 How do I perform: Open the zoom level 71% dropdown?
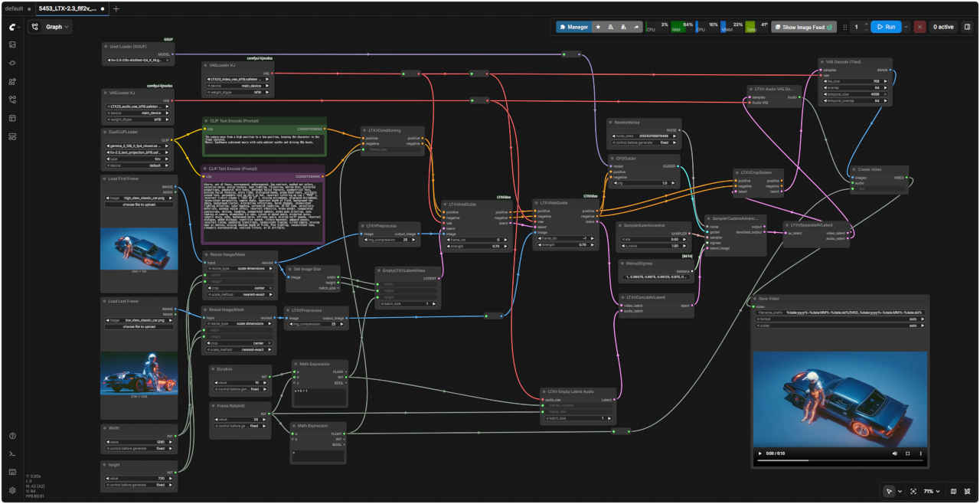pos(931,491)
